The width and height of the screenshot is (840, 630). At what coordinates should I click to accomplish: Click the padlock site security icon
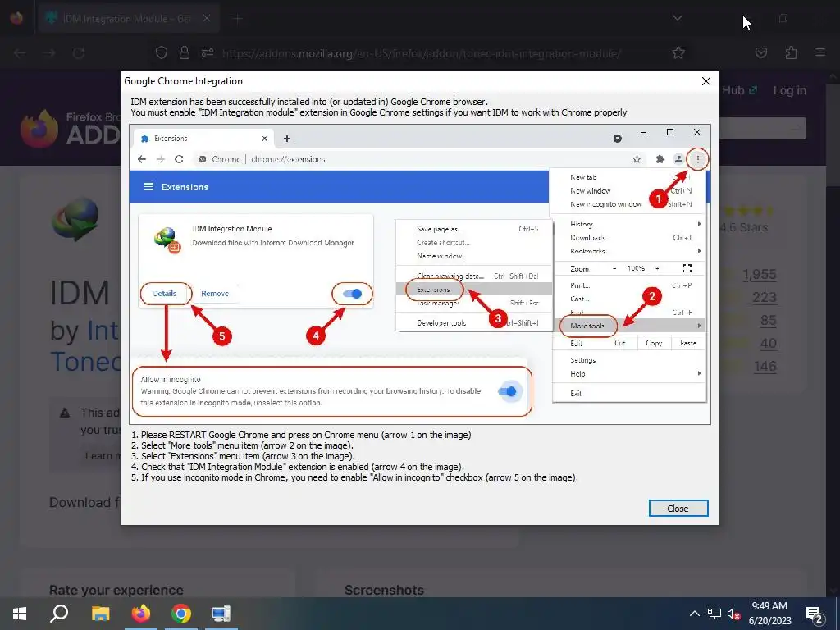point(185,52)
